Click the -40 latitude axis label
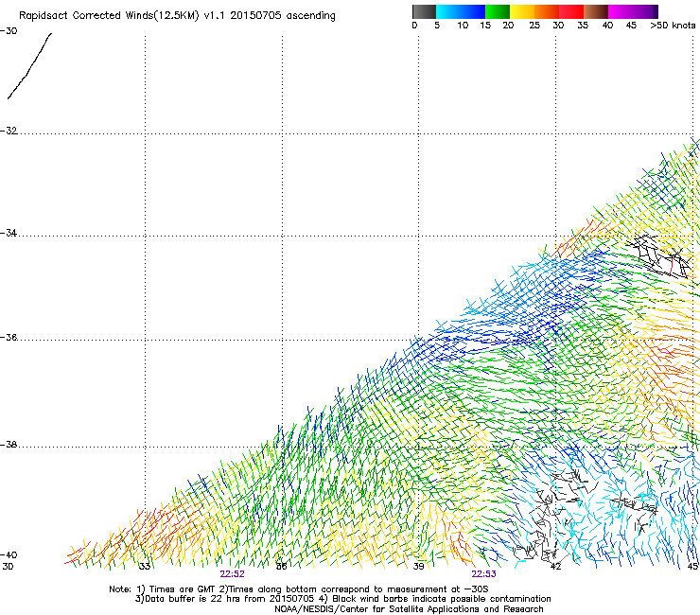 coord(9,554)
